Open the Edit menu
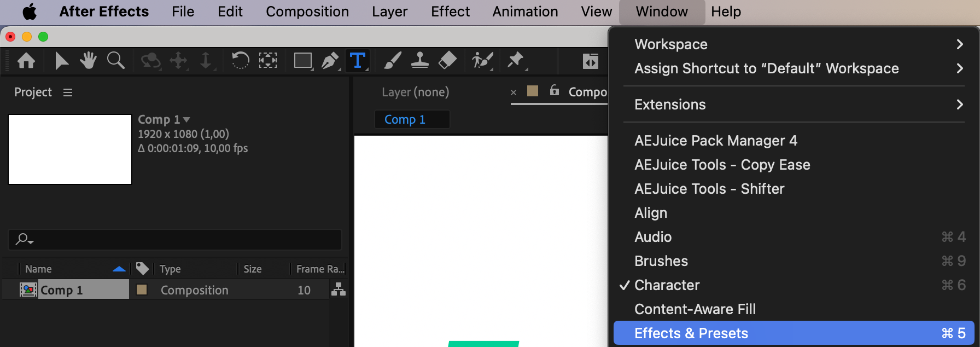The width and height of the screenshot is (980, 347). [230, 11]
